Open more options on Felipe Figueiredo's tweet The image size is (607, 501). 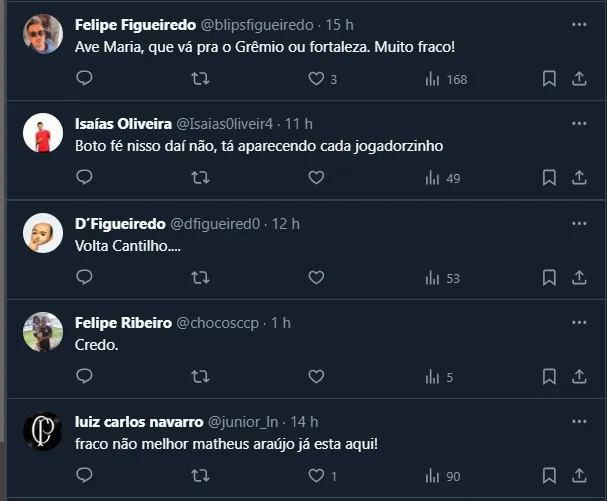coord(579,23)
